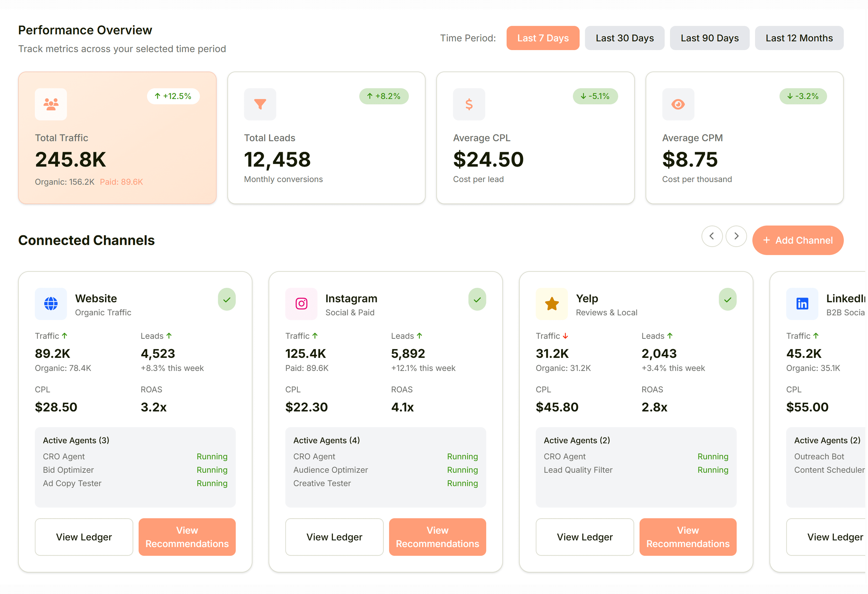Click the Average CPM eye icon

(678, 104)
